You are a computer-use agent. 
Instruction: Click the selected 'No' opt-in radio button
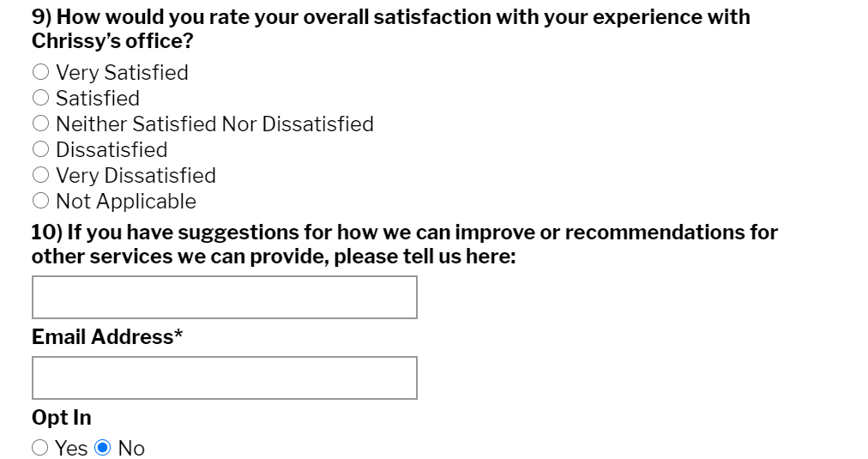(x=103, y=448)
